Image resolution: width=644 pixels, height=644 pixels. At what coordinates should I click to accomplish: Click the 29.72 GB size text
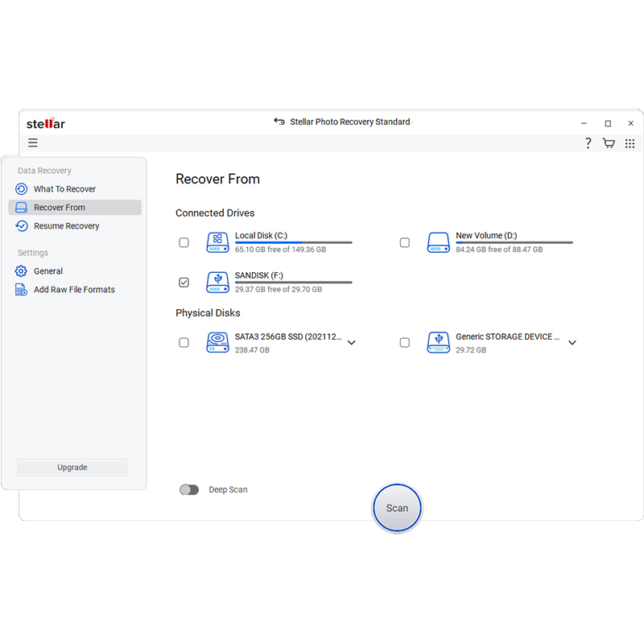[471, 350]
